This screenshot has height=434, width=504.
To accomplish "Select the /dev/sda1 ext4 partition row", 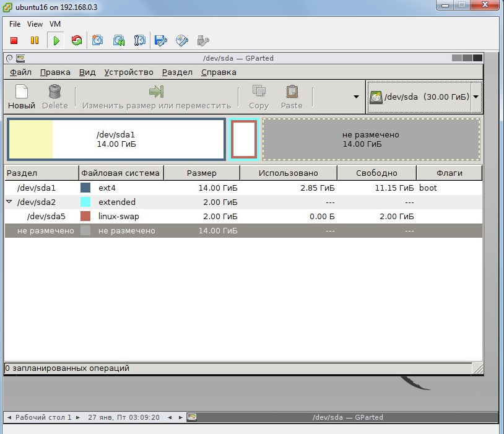I will 243,188.
